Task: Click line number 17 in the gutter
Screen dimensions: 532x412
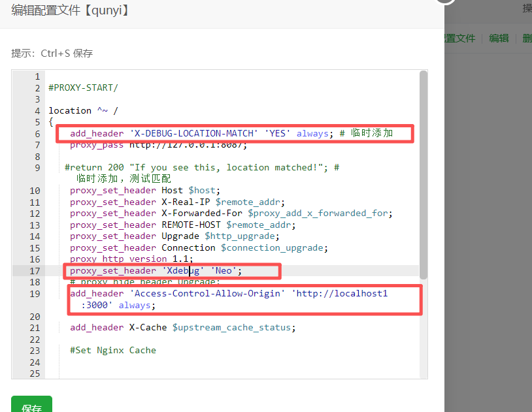Action: coord(35,270)
